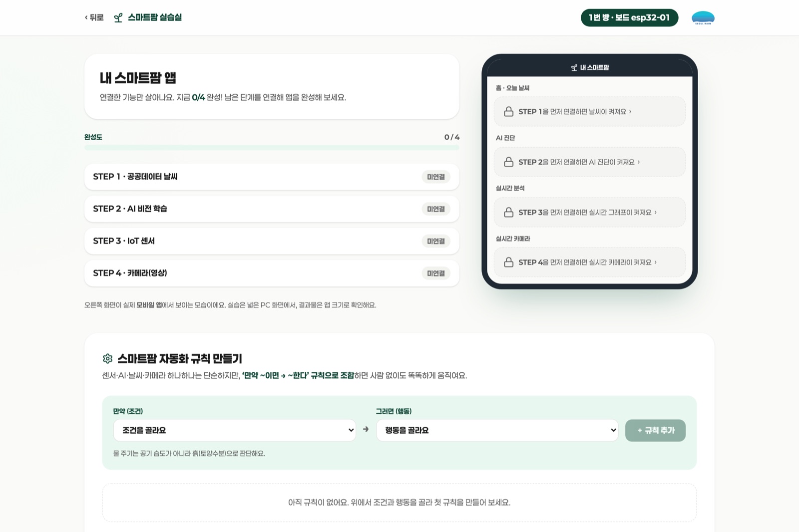The height and width of the screenshot is (532, 799).
Task: Open STEP 3 · IoT 센서 card
Action: [x=272, y=241]
